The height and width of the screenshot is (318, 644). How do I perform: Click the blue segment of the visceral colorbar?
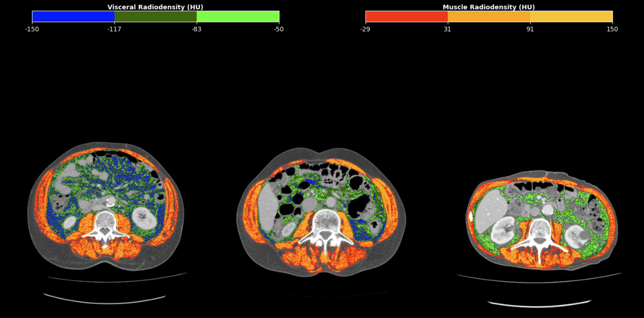coord(73,16)
